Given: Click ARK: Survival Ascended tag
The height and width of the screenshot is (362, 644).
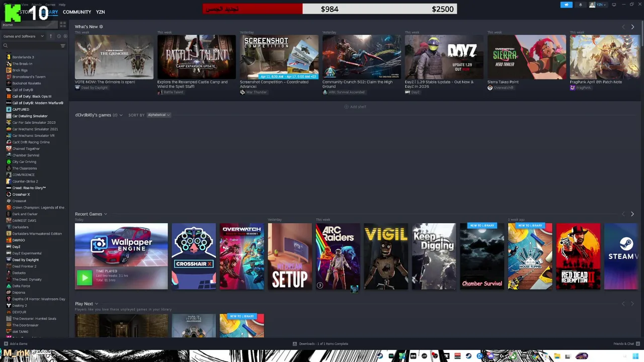Looking at the screenshot, I should [x=343, y=92].
